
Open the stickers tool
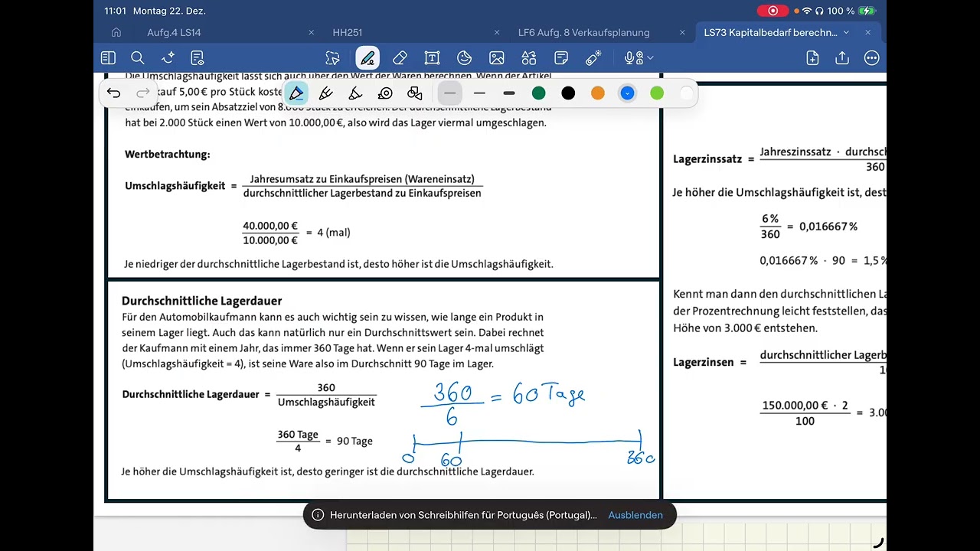464,58
